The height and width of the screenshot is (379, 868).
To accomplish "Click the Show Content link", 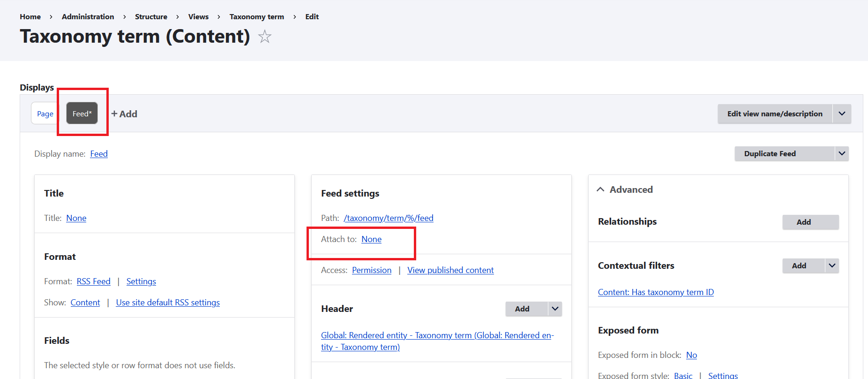I will coord(85,303).
